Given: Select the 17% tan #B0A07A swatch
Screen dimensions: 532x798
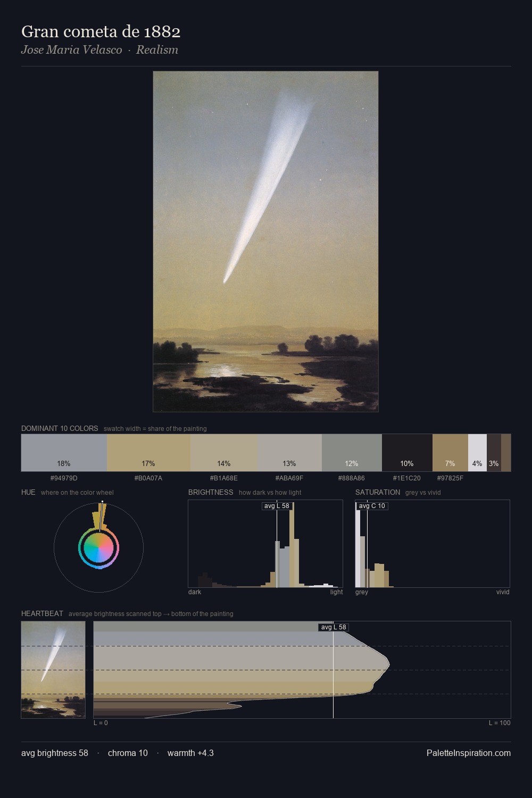Looking at the screenshot, I should [x=148, y=453].
